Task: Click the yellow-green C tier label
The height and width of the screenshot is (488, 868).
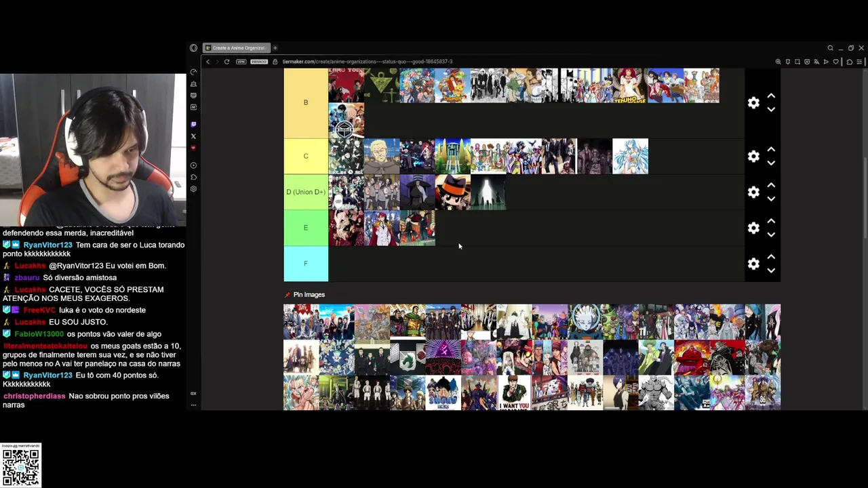Action: coord(306,156)
